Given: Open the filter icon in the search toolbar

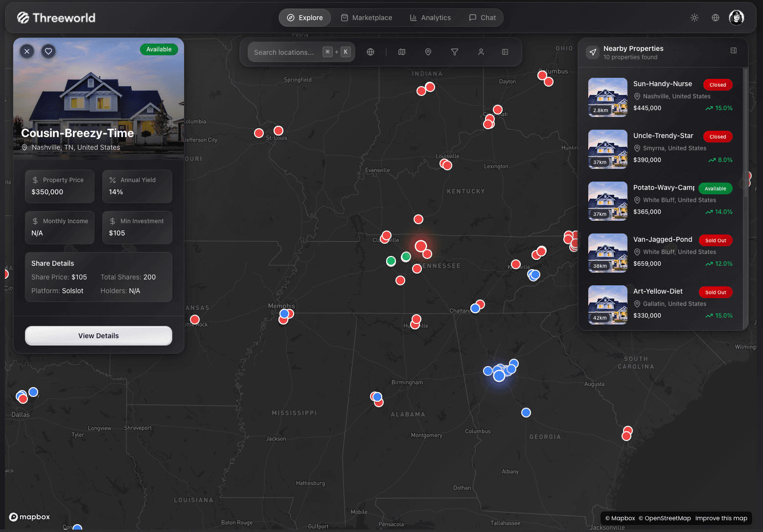Looking at the screenshot, I should click(454, 51).
